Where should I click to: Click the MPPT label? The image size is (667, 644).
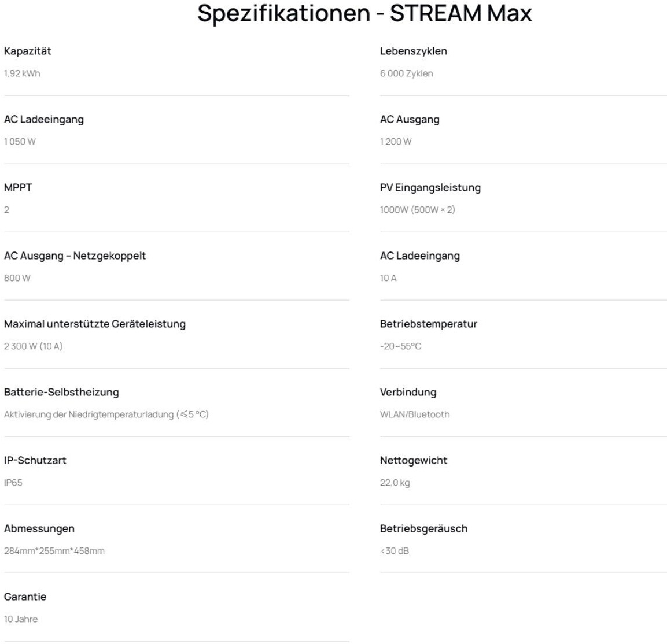tap(18, 187)
